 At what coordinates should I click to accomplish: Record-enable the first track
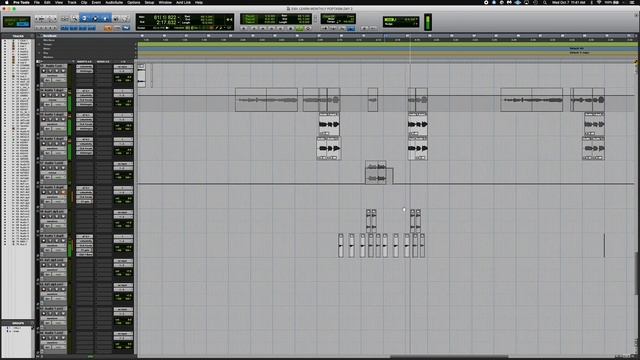tap(44, 71)
